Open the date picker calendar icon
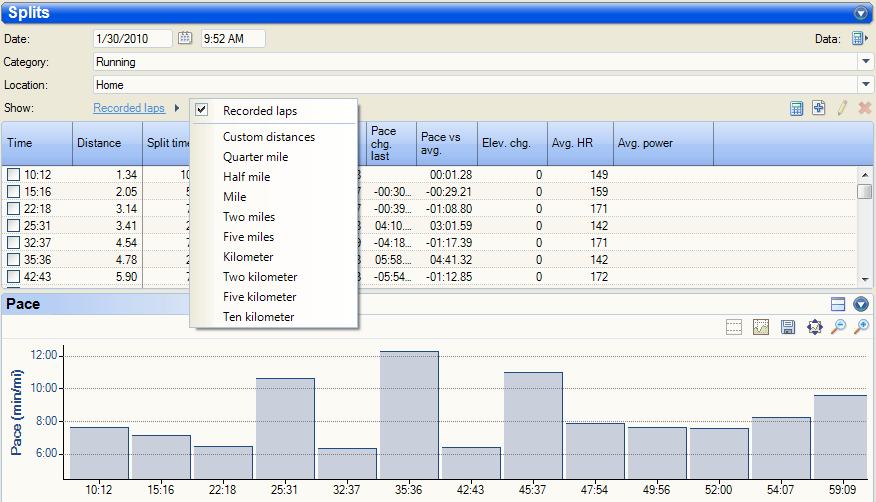 pyautogui.click(x=185, y=38)
